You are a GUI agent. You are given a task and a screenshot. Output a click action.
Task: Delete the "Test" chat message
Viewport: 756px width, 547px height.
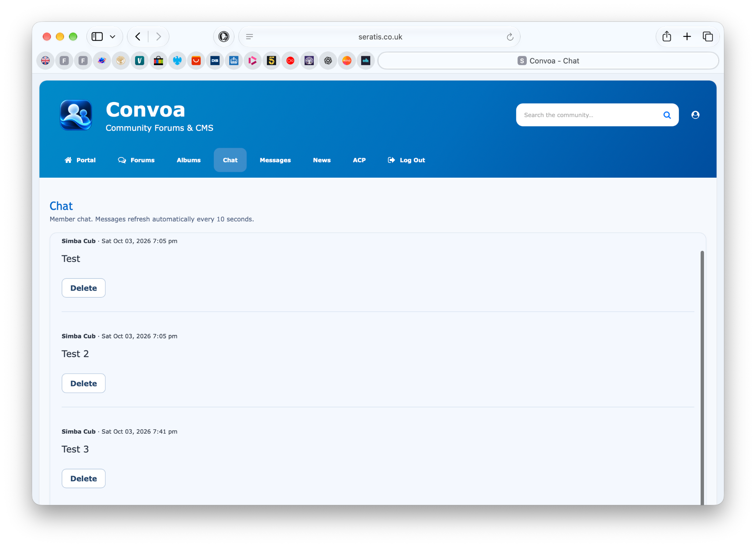(x=83, y=288)
